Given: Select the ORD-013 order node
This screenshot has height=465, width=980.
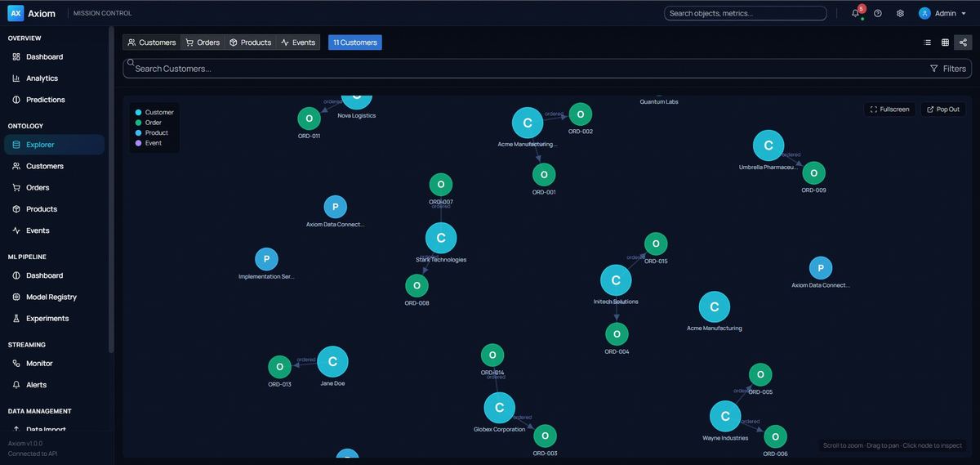Looking at the screenshot, I should pos(279,368).
